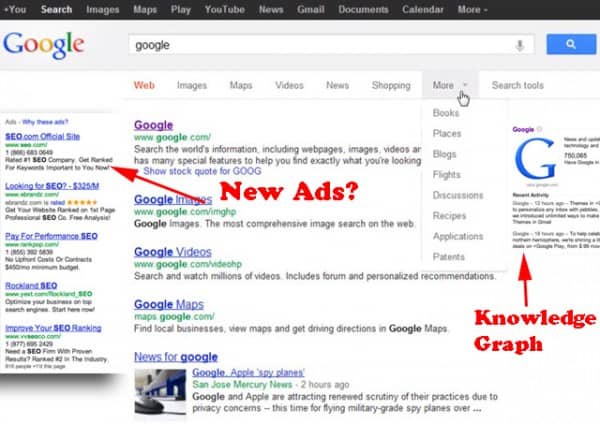Collapse the More results-type dropdown
This screenshot has height=424, width=600.
pos(450,85)
